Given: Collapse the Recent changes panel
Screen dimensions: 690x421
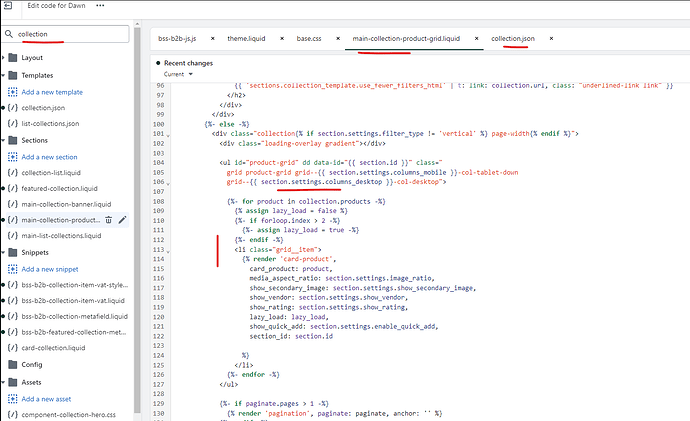Looking at the screenshot, I should click(155, 63).
